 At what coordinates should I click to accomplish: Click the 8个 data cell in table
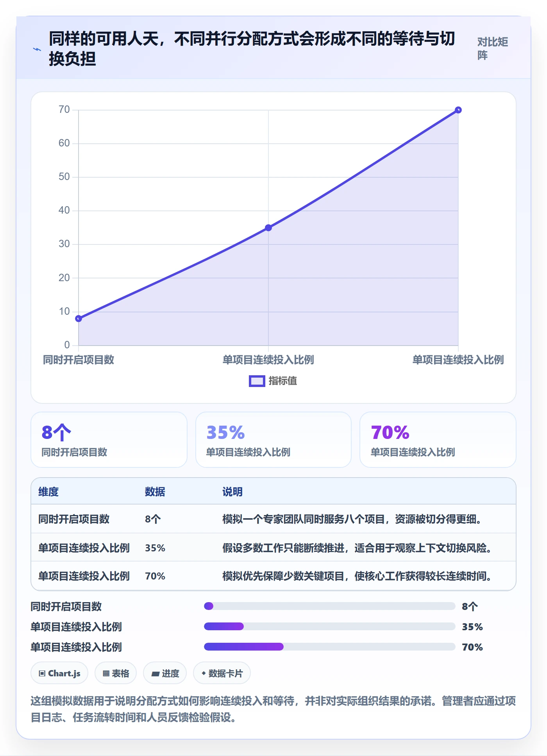[x=153, y=519]
